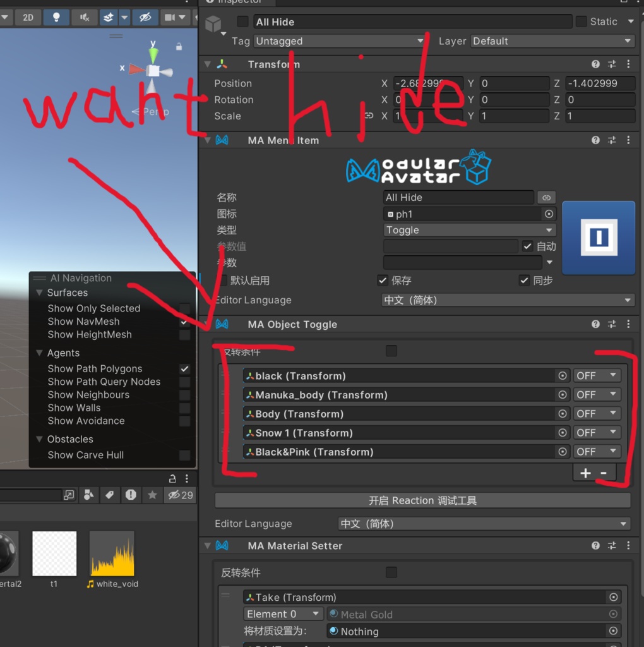This screenshot has width=644, height=647.
Task: Select the white_void audio asset thumbnail
Action: 112,553
